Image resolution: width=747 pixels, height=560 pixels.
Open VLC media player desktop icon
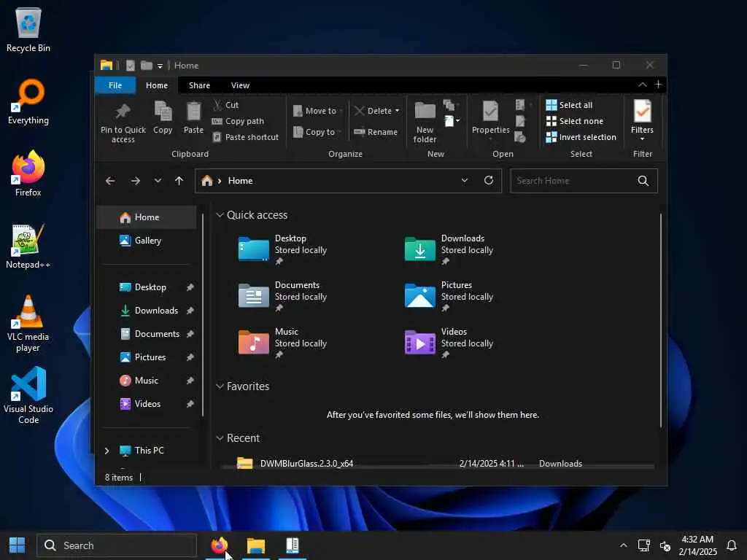[x=28, y=323]
